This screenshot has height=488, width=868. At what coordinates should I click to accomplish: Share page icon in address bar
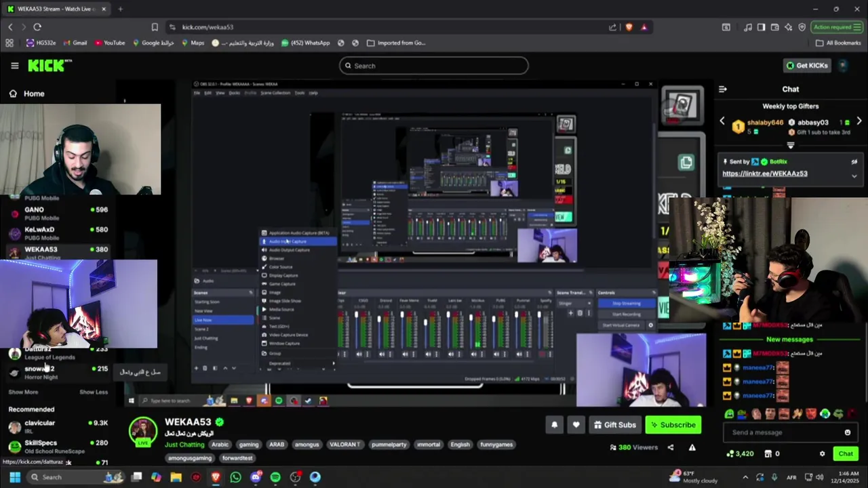(612, 27)
